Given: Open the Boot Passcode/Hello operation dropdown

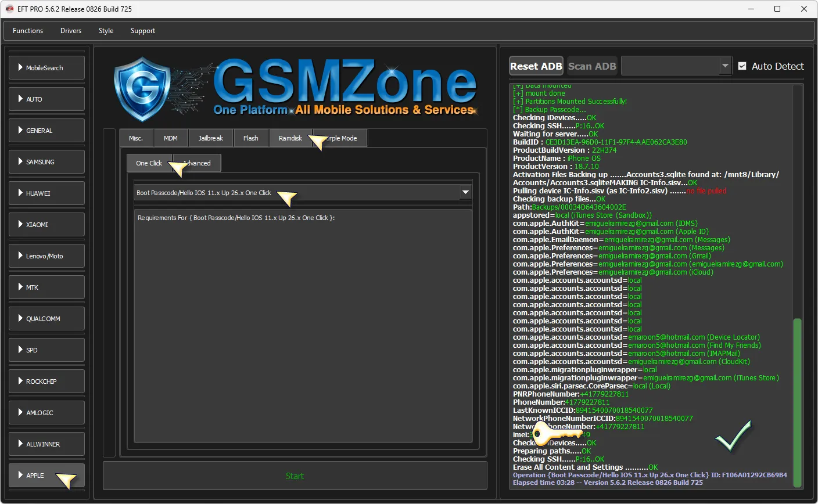Looking at the screenshot, I should 303,193.
